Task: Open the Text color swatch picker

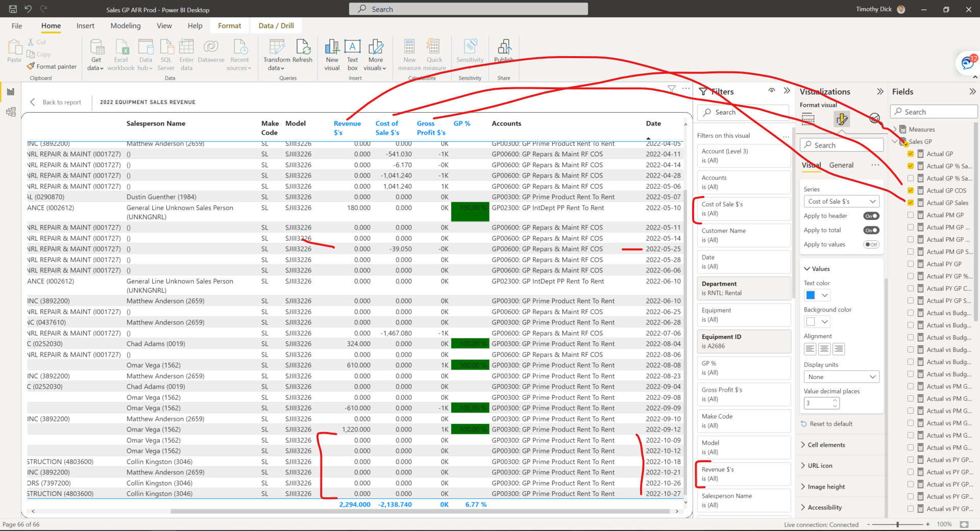Action: [x=817, y=295]
